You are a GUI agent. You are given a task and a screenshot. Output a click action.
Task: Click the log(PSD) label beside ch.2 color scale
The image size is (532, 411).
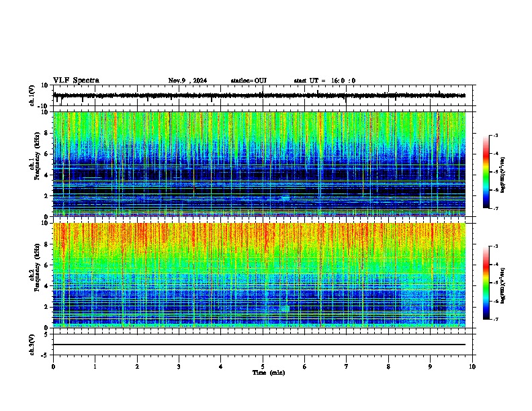503,285
